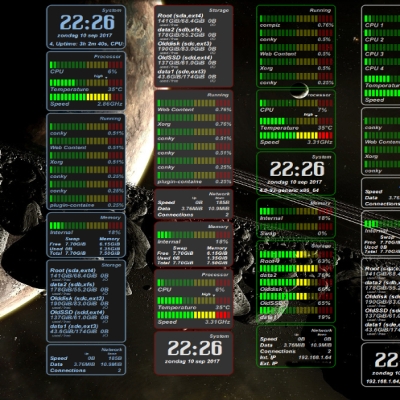Click the CPU 6% bar in blue Processor panel
400x400 pixels.
(86, 65)
